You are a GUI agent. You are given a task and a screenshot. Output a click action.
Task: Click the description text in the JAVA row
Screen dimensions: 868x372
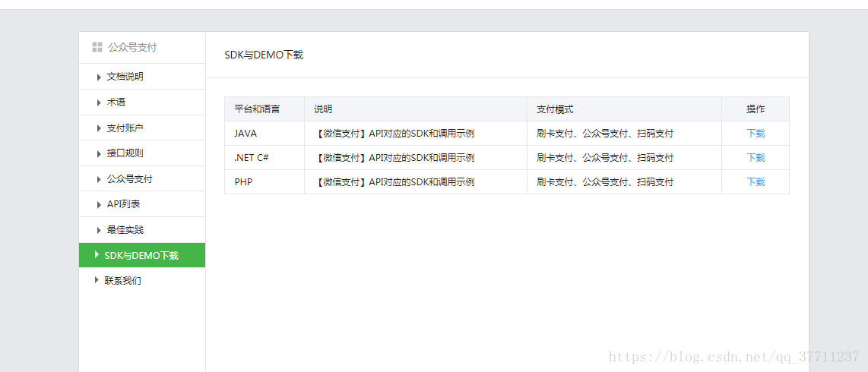pyautogui.click(x=394, y=133)
